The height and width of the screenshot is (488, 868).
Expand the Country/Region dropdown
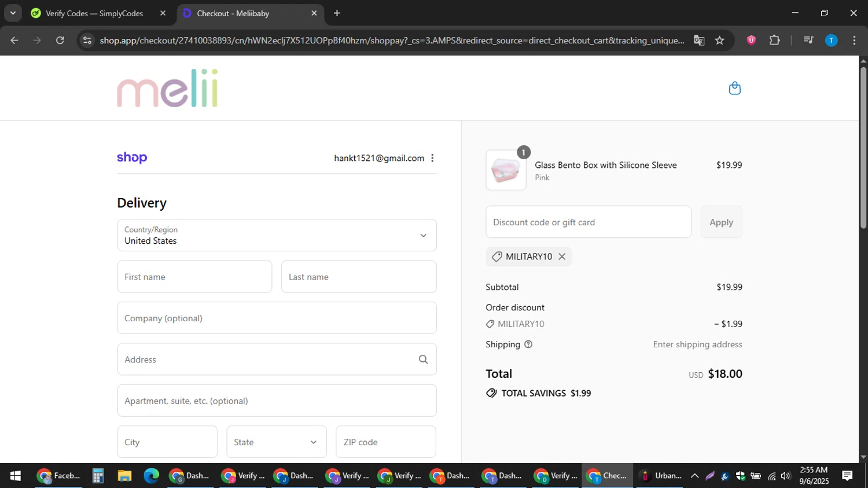(277, 235)
